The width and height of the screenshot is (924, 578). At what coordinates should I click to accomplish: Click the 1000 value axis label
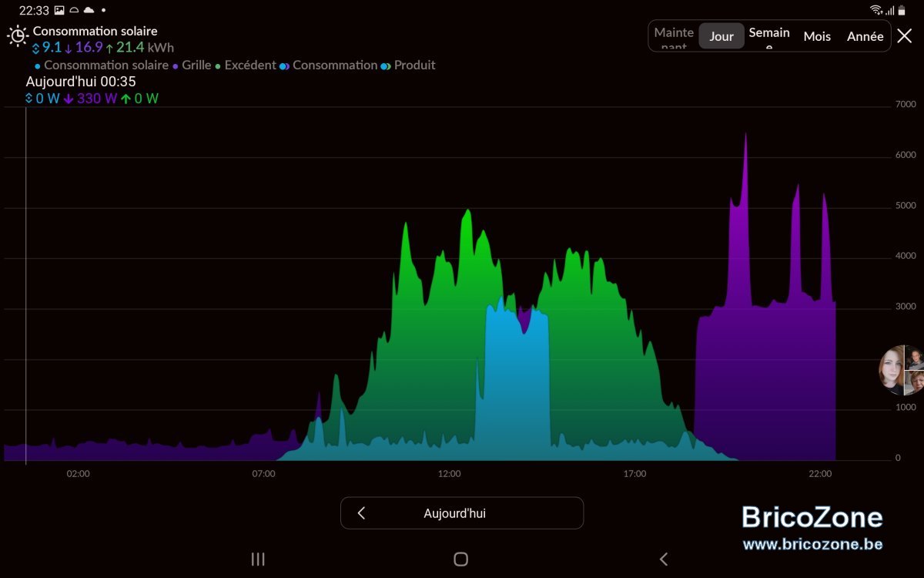[x=905, y=408]
